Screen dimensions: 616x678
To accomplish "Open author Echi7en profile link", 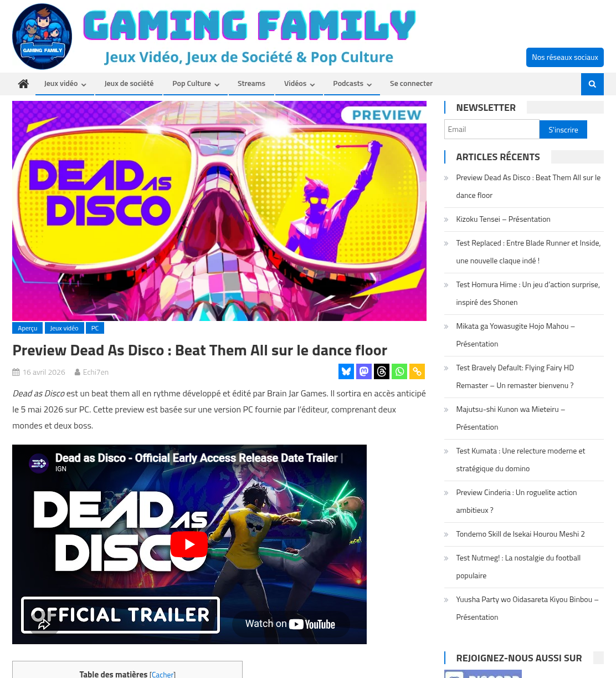I will click(96, 373).
